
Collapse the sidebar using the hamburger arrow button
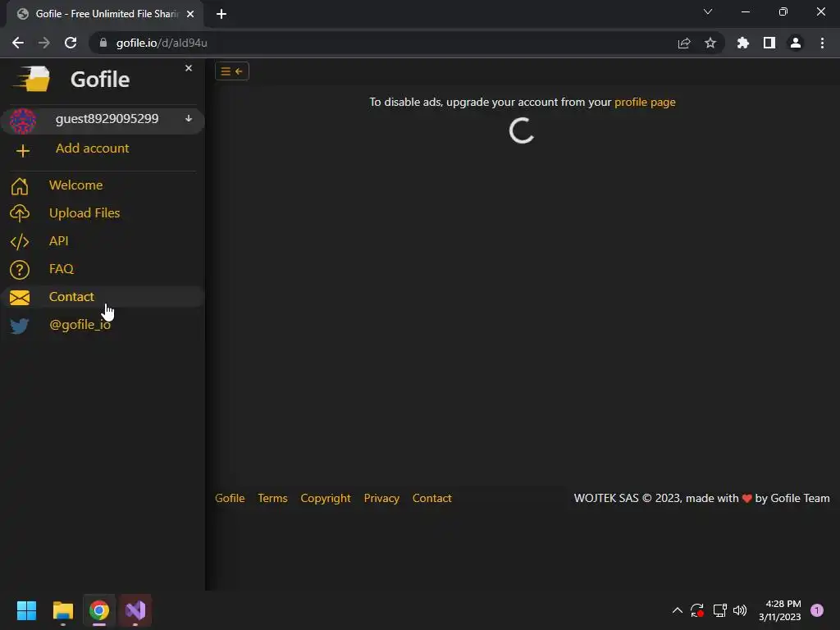pos(232,71)
